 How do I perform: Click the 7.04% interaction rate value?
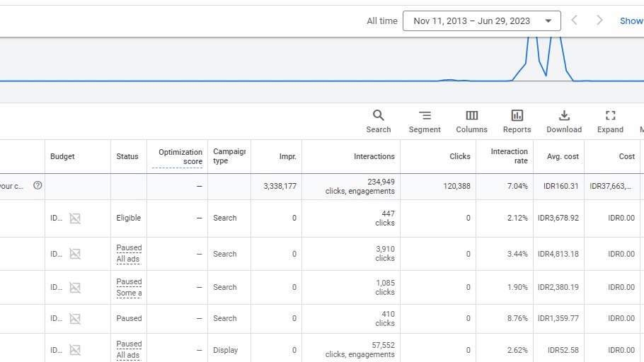click(517, 187)
